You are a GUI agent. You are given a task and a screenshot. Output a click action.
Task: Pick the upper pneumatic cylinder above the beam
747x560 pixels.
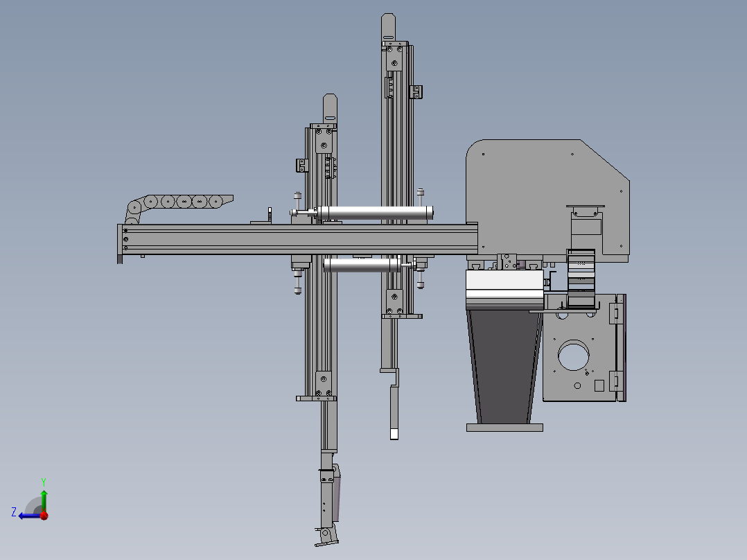click(375, 213)
